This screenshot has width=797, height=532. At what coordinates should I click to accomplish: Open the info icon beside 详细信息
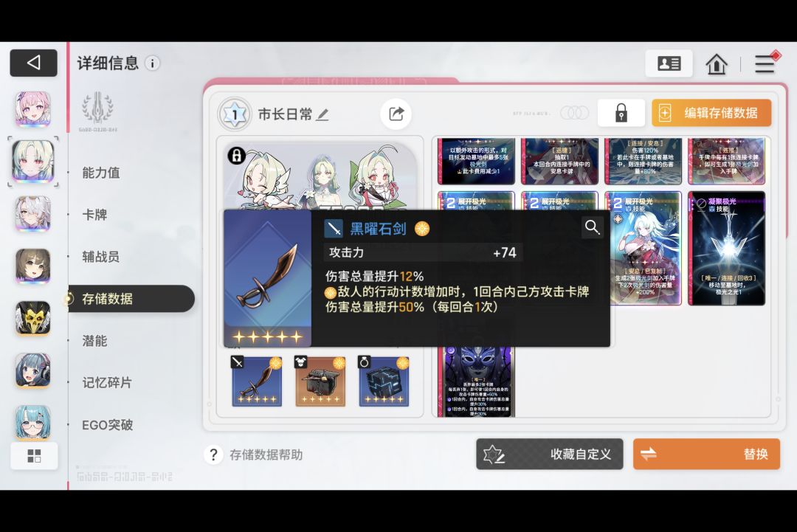coord(152,63)
